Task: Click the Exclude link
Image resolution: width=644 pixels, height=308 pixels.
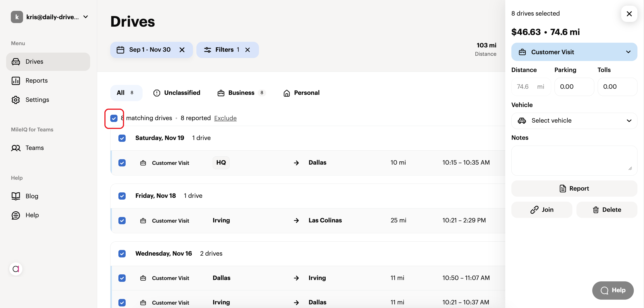Action: [225, 118]
